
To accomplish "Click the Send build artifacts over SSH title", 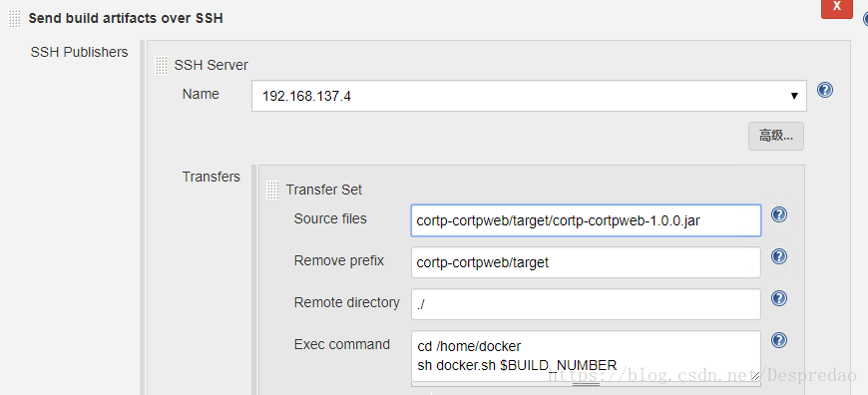I will pos(126,18).
